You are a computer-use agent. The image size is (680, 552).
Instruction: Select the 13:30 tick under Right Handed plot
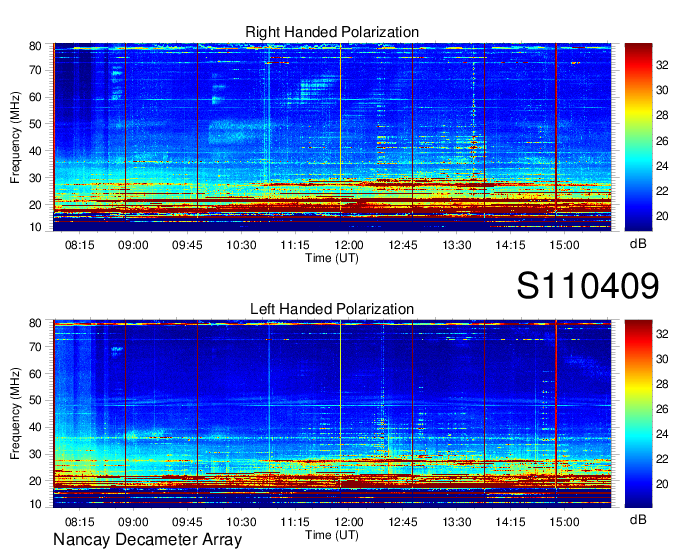click(x=457, y=245)
